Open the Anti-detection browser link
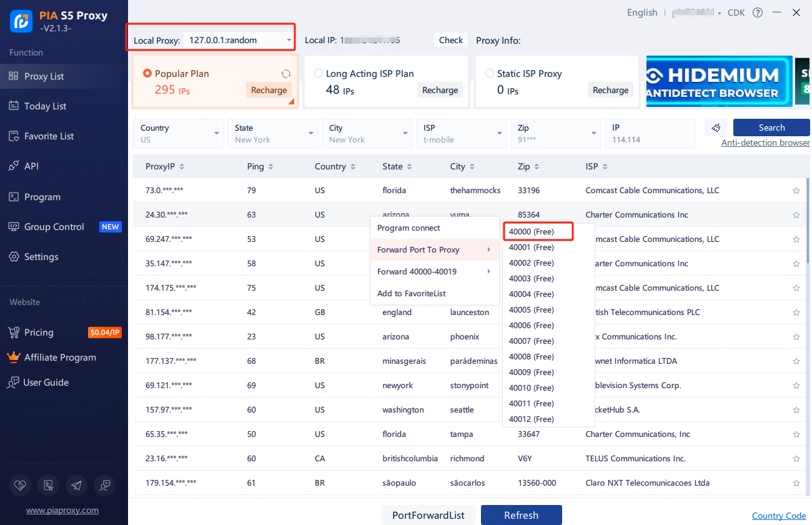The image size is (812, 525). pos(766,142)
